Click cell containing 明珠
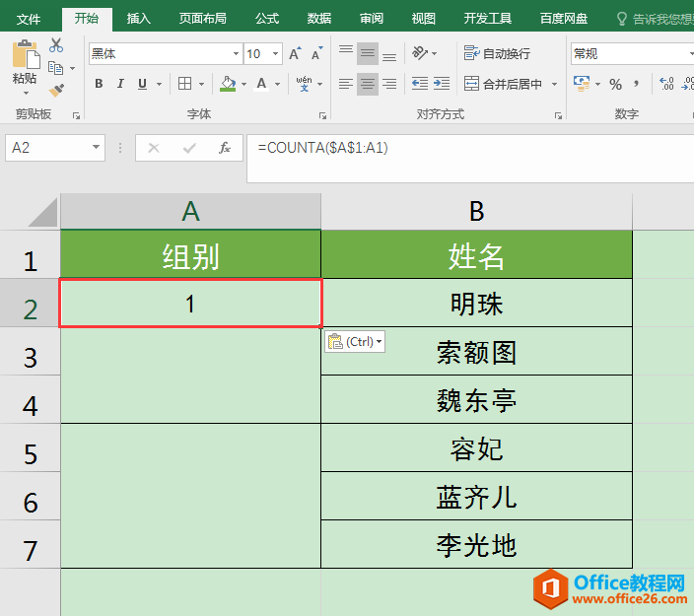The height and width of the screenshot is (616, 694). pos(477,304)
